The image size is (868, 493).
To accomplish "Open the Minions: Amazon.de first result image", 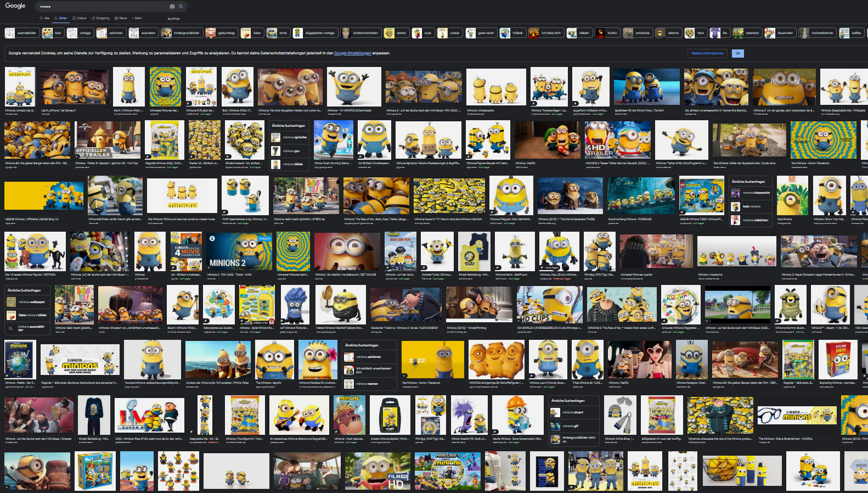I will [20, 87].
